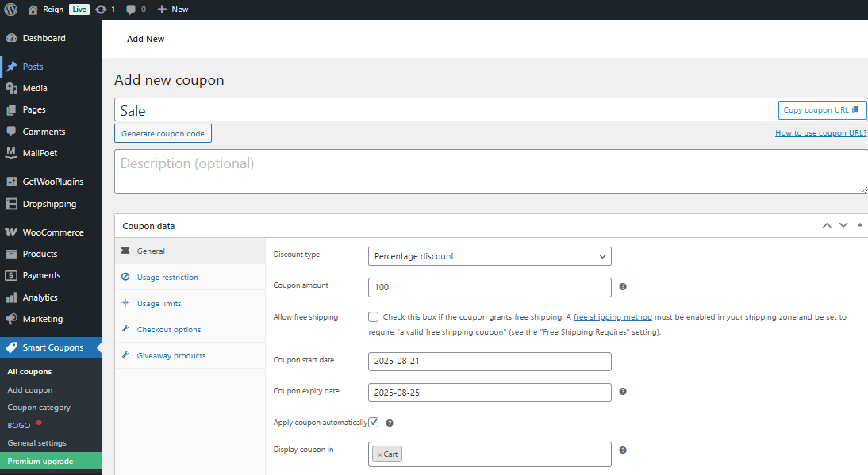This screenshot has height=475, width=868.
Task: Remove the Cart tag from Display coupon in
Action: click(379, 454)
